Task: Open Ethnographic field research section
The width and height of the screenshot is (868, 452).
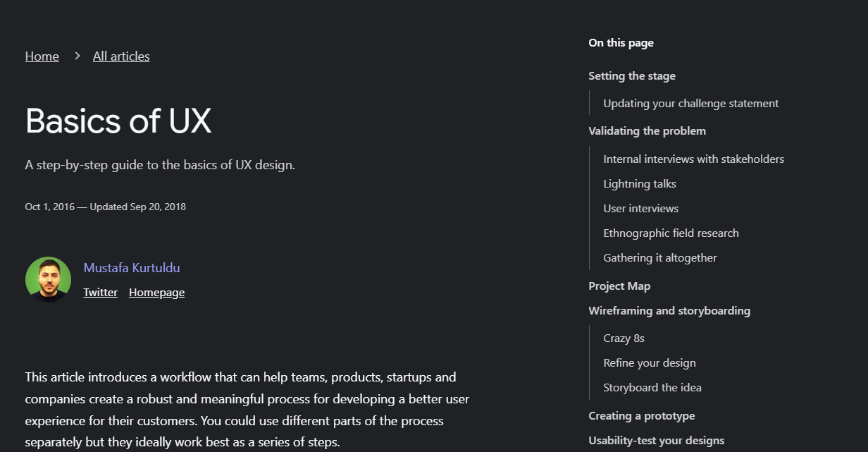Action: tap(671, 233)
